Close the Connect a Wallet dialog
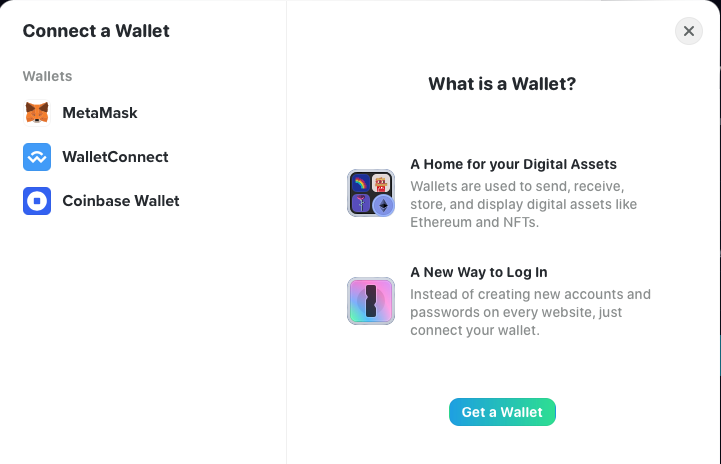This screenshot has height=464, width=721. click(688, 31)
